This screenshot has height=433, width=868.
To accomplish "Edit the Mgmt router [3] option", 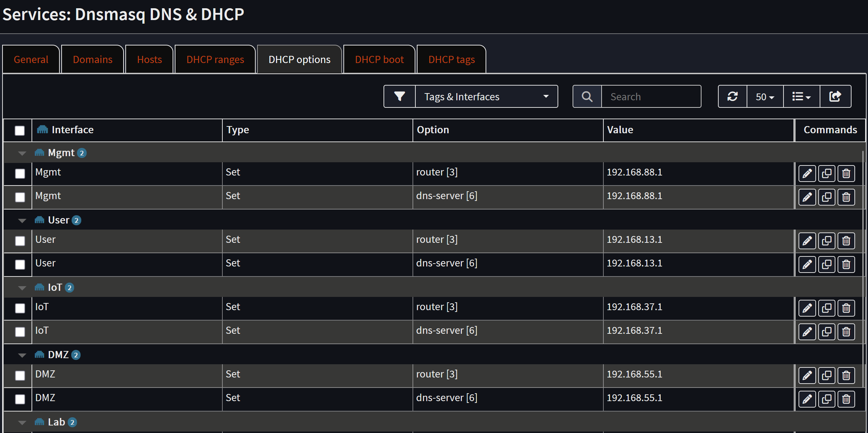I will [x=807, y=173].
